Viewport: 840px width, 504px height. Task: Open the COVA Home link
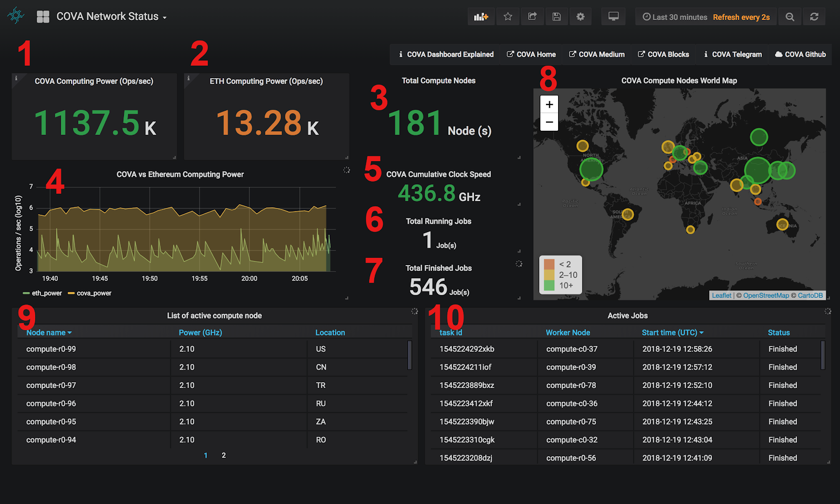[x=531, y=55]
